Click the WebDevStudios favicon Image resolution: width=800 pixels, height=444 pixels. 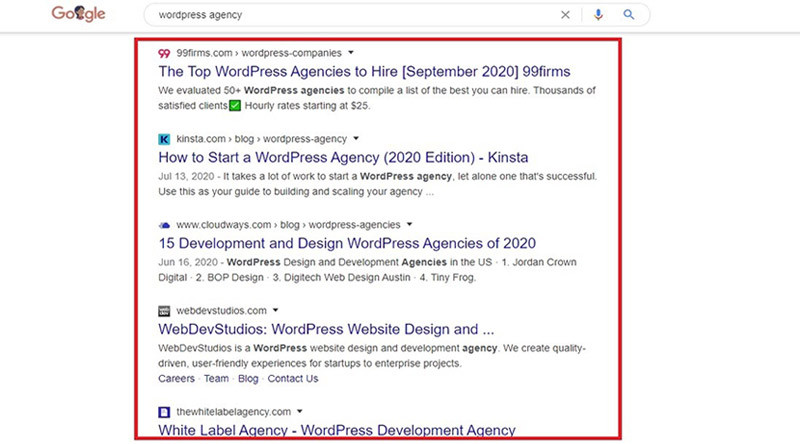click(164, 311)
